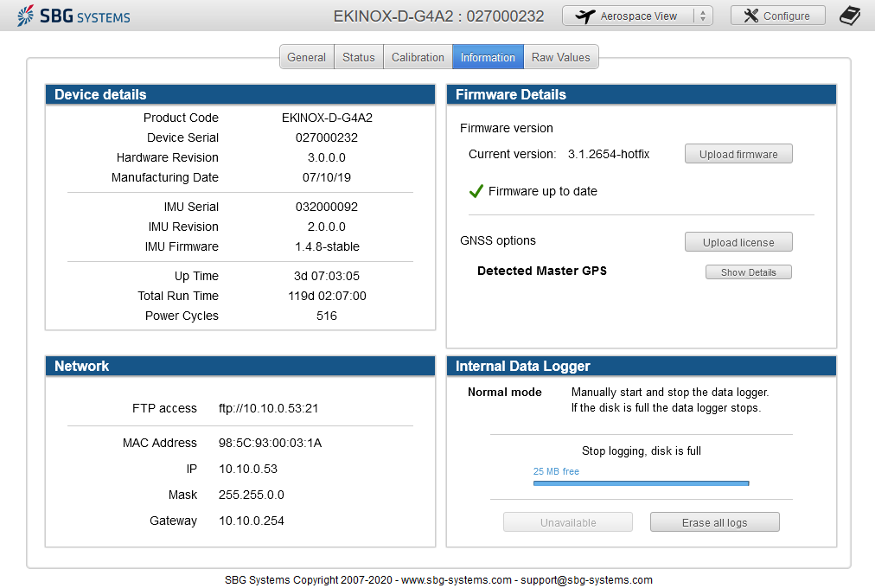Viewport: 875px width, 588px height.
Task: Open the Status tab
Action: click(359, 57)
